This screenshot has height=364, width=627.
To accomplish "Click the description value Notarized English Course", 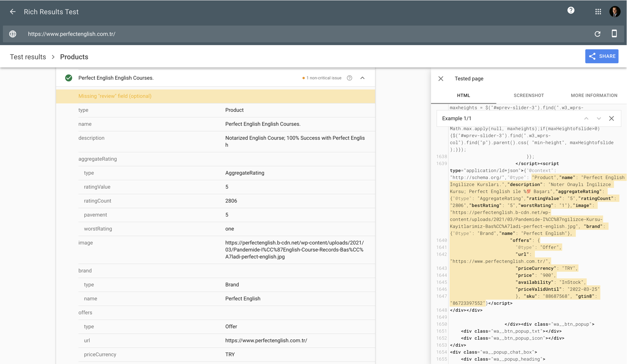I will pos(295,142).
